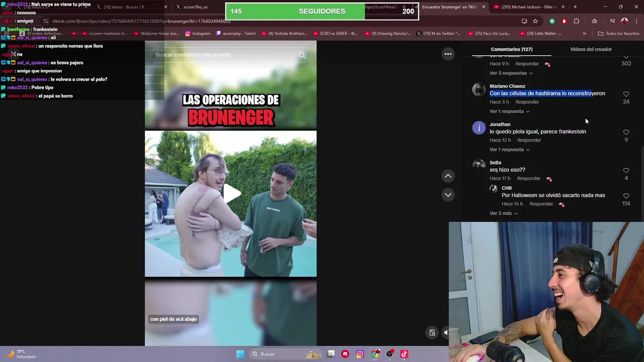Show more bookmarks with double chevron
This screenshot has width=644, height=362.
pos(584,34)
